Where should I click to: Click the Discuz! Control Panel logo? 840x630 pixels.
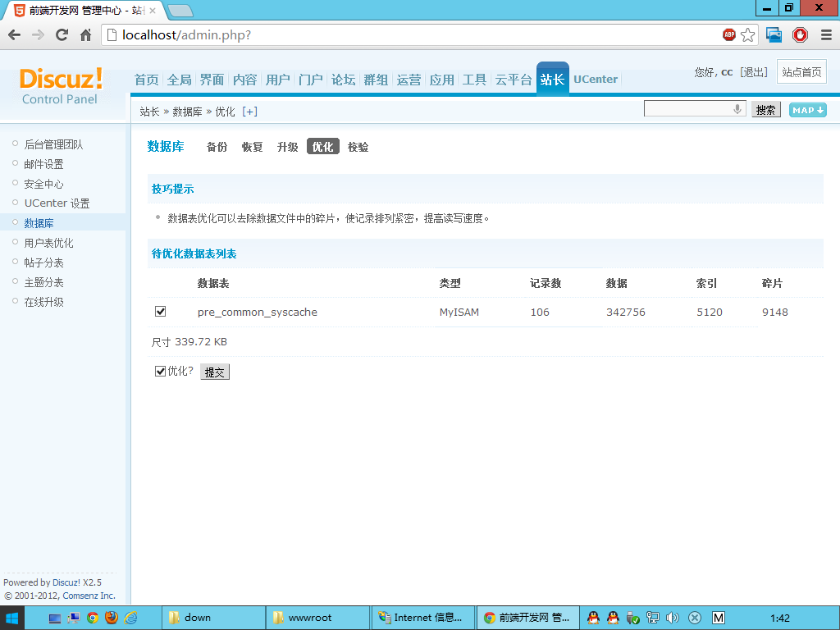[61, 85]
